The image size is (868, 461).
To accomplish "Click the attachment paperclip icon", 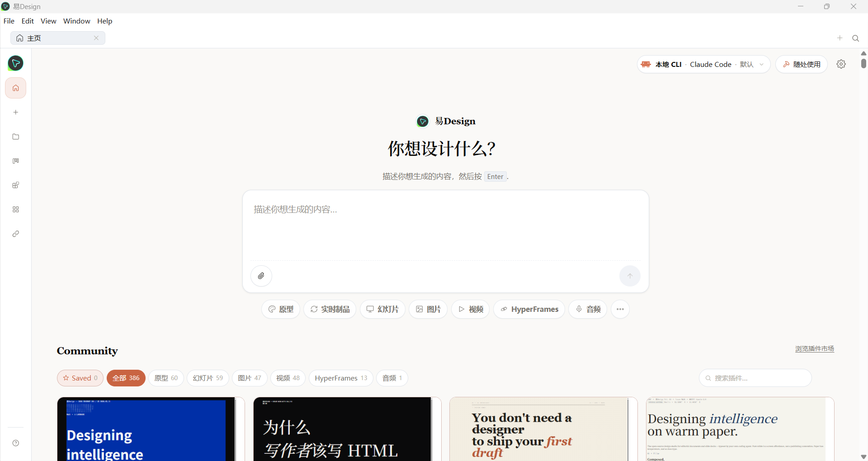I will [x=261, y=276].
